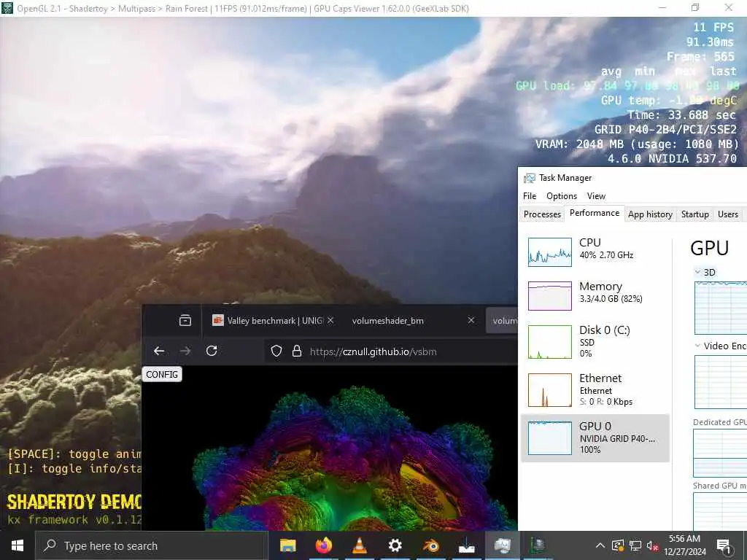Screen dimensions: 747x560
Task: Click the Firefox back arrow button
Action: 159,351
